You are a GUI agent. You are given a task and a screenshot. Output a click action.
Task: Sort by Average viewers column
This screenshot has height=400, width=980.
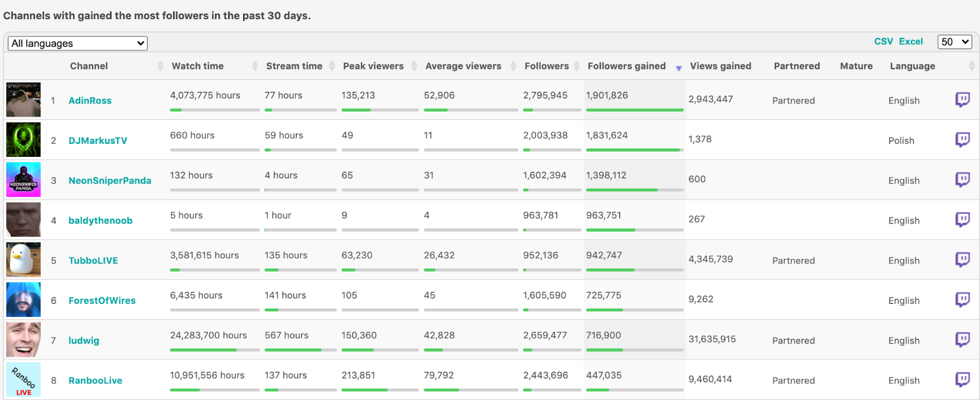[x=463, y=66]
